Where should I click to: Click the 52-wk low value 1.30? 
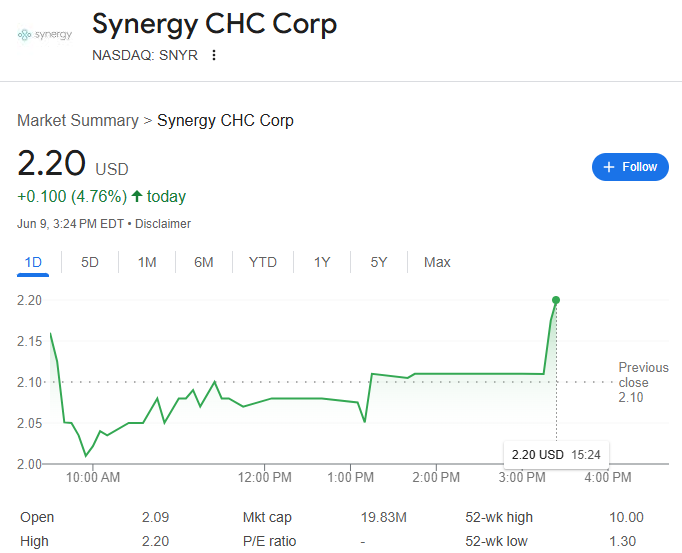click(622, 541)
